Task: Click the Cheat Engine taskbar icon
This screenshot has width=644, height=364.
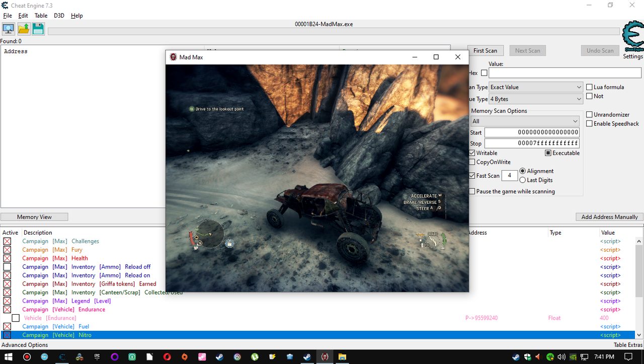Action: point(62,357)
